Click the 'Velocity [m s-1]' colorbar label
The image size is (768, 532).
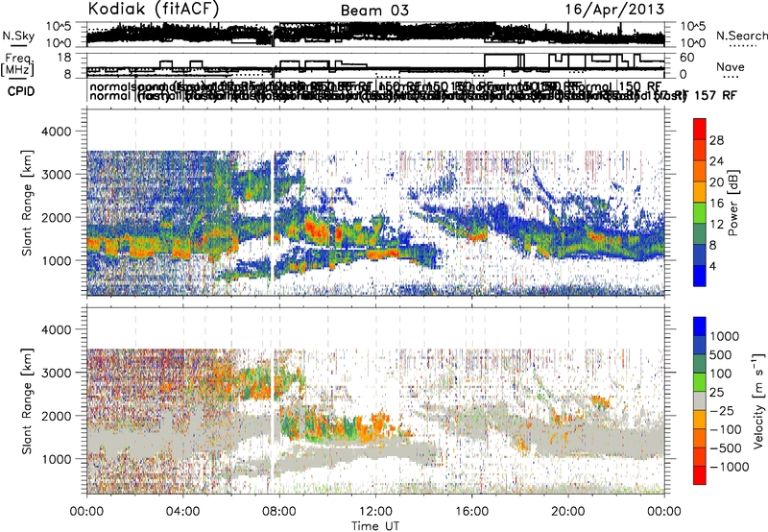[x=757, y=400]
